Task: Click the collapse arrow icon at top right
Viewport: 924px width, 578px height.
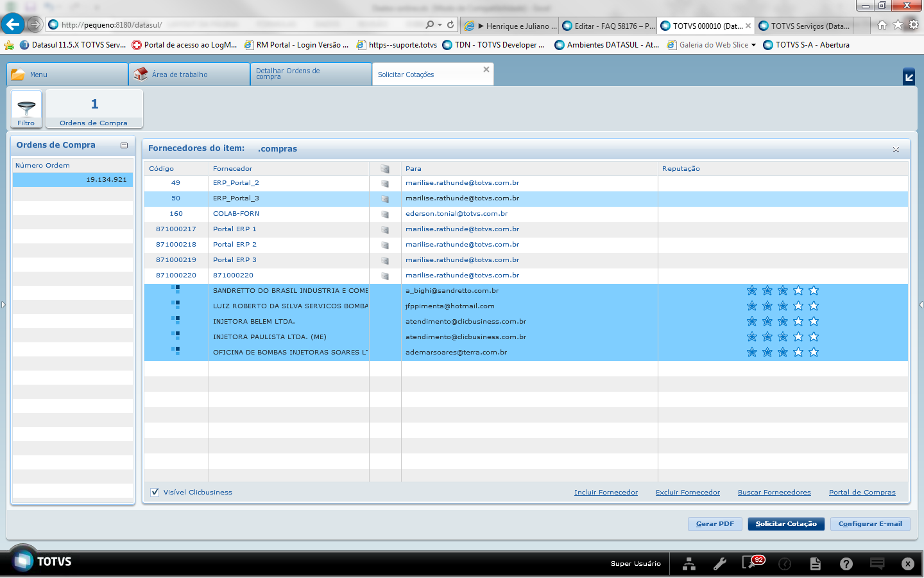Action: 909,77
